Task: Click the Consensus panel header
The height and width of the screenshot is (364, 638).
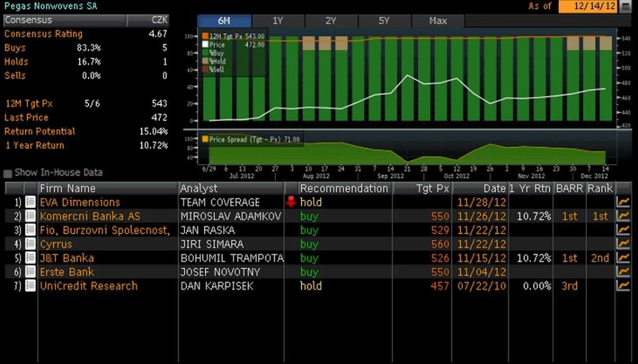Action: coord(65,21)
